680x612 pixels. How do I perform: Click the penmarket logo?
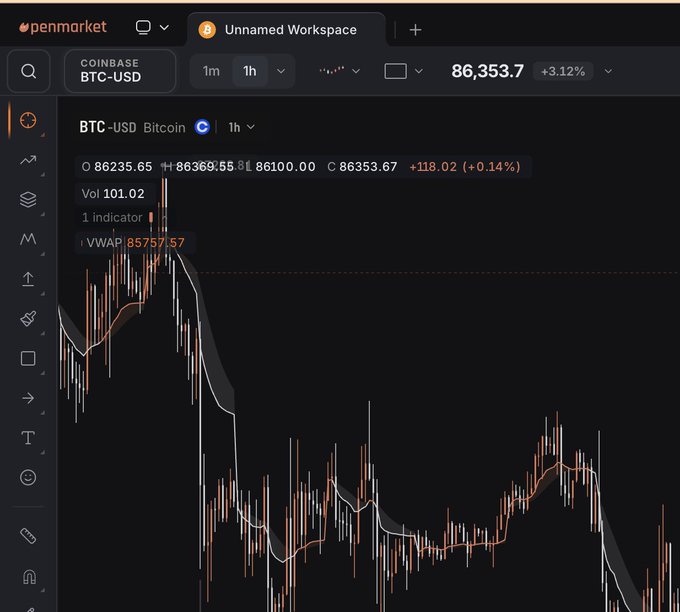pyautogui.click(x=63, y=27)
